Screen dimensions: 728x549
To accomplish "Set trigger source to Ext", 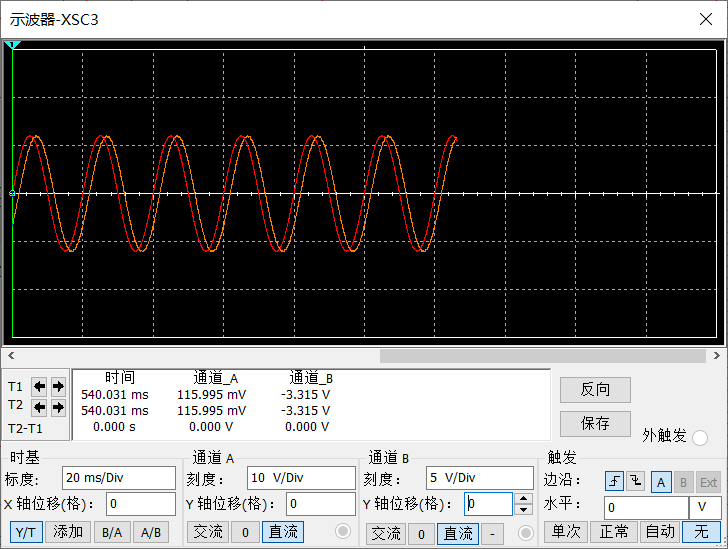I will (x=708, y=482).
